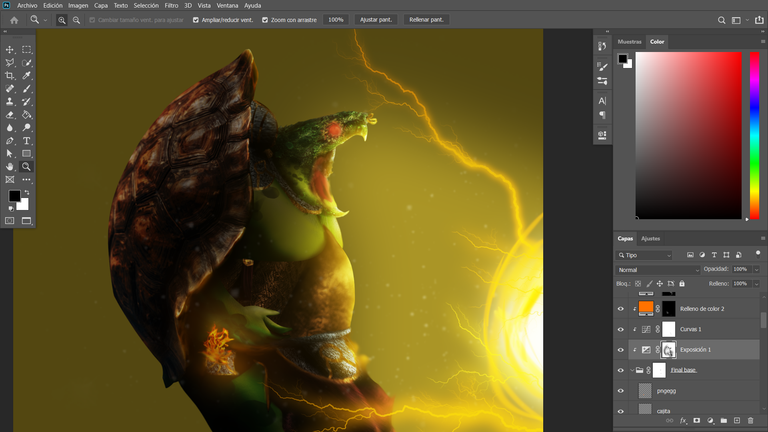
Task: Select the Eraser tool
Action: click(x=10, y=115)
